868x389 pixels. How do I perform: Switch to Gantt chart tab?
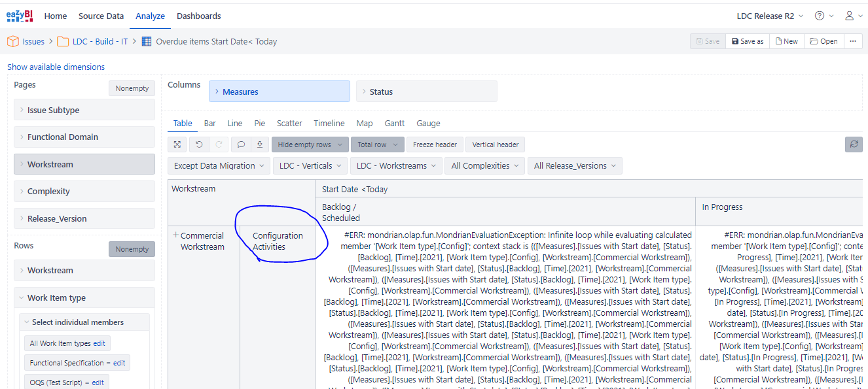tap(395, 124)
